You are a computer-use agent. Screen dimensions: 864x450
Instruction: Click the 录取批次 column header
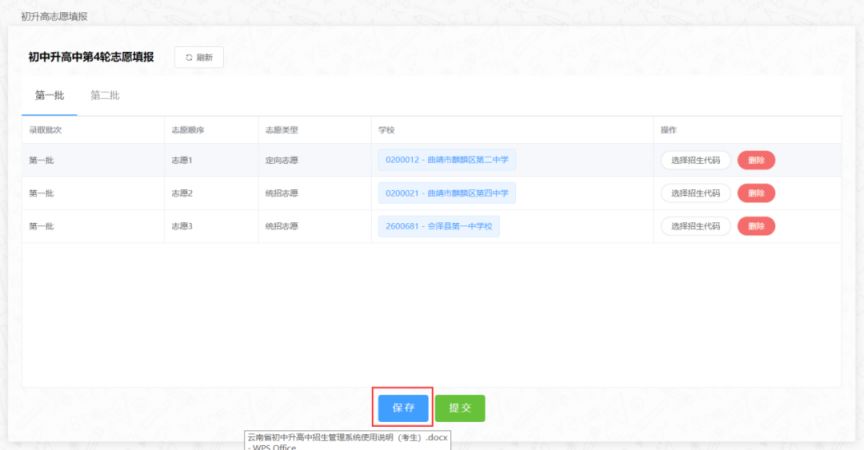pyautogui.click(x=45, y=130)
